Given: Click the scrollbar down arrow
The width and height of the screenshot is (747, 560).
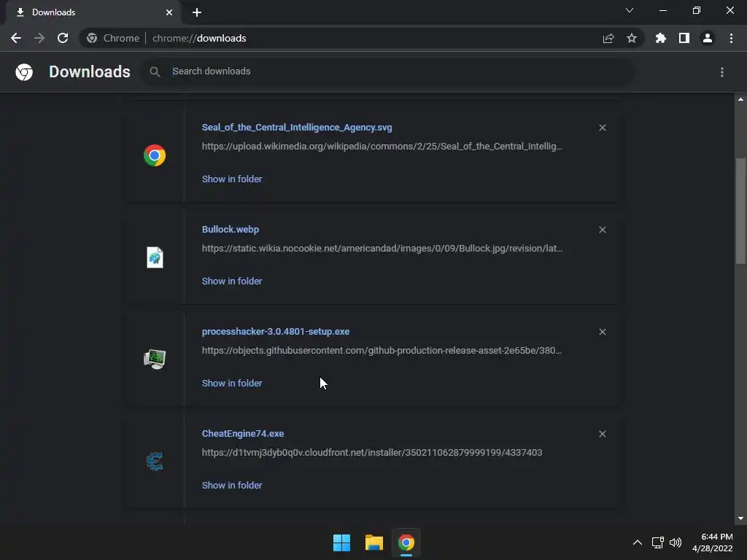Looking at the screenshot, I should pyautogui.click(x=740, y=518).
